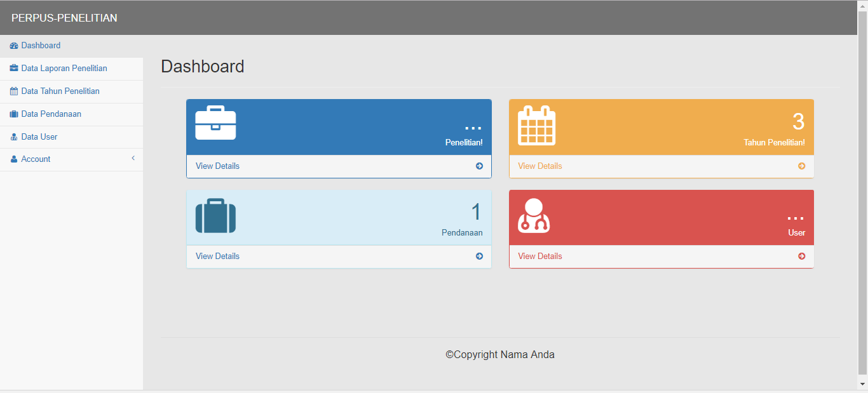This screenshot has width=868, height=393.
Task: Click the arrow circle icon on Pendanaan card footer
Action: pyautogui.click(x=479, y=256)
